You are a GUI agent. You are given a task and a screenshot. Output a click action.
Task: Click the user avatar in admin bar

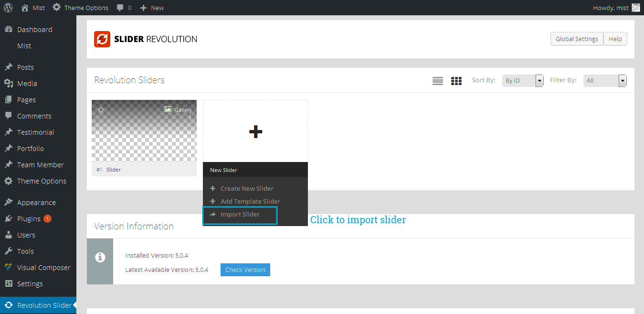(x=635, y=8)
